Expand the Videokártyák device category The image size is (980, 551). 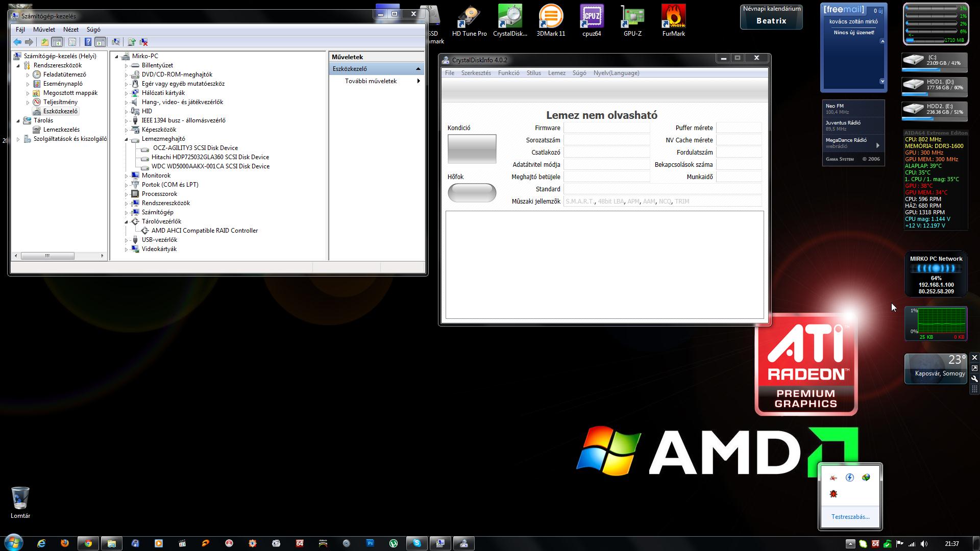[126, 249]
